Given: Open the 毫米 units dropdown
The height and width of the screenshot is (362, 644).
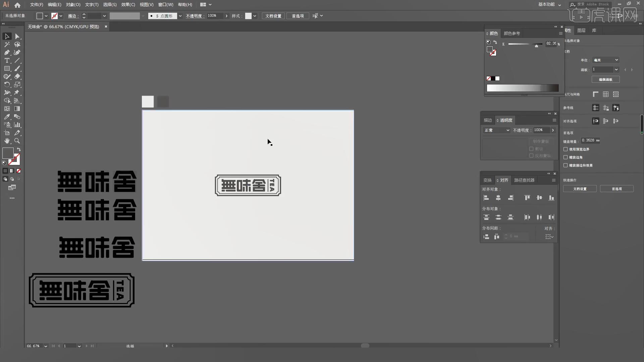Looking at the screenshot, I should click(605, 60).
